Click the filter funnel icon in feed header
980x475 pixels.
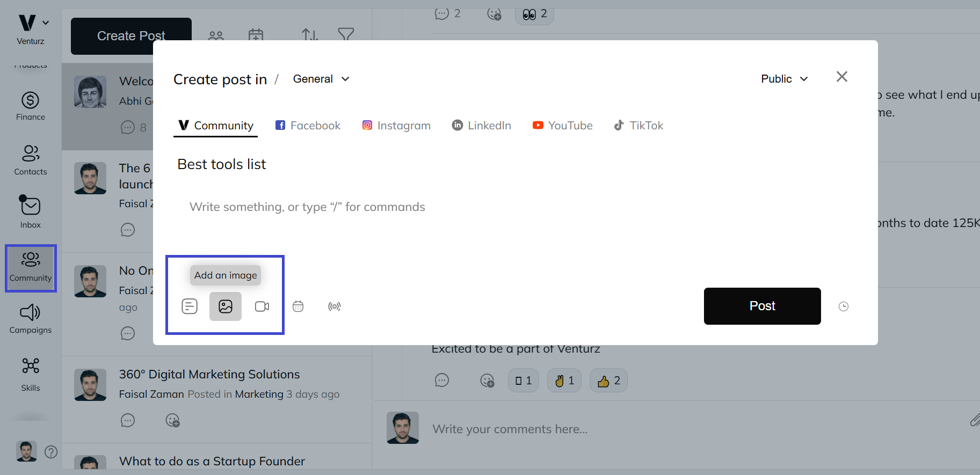346,35
